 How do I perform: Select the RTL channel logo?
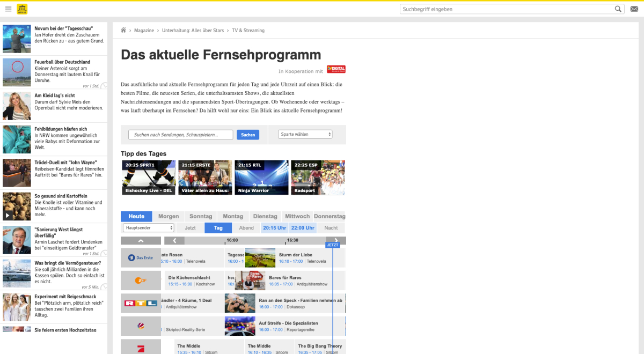click(141, 304)
